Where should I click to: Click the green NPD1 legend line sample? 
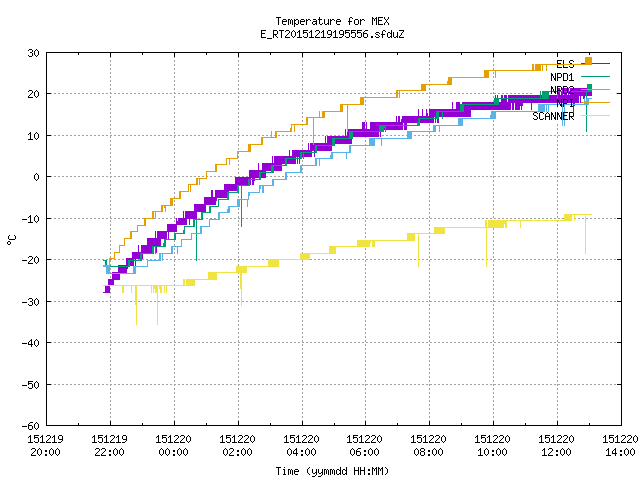click(596, 76)
